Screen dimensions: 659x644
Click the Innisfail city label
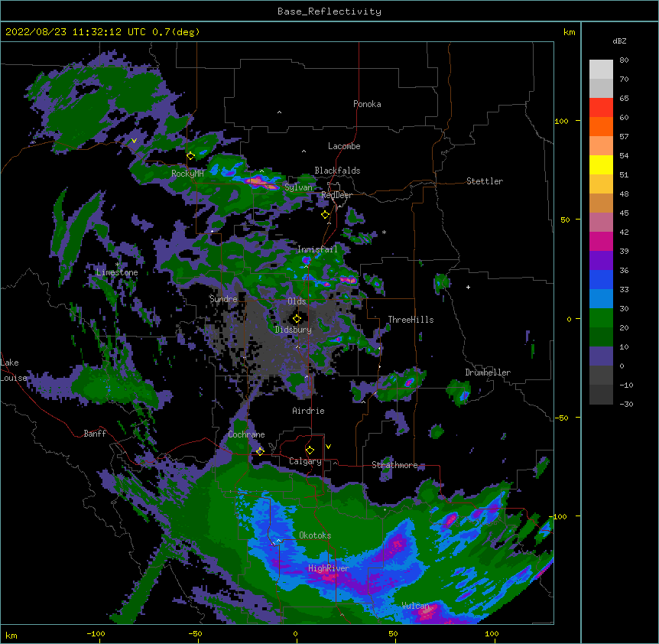[x=317, y=249]
